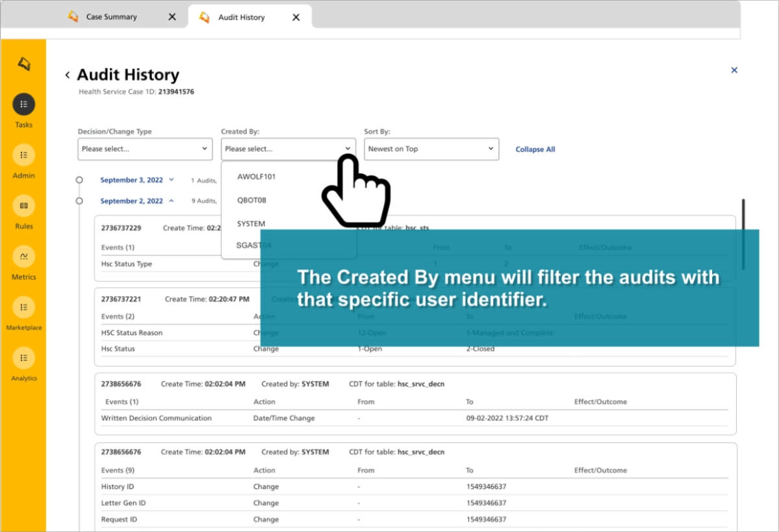Viewport: 779px width, 532px height.
Task: Select AWOLF101 from the Created By list
Action: point(257,177)
